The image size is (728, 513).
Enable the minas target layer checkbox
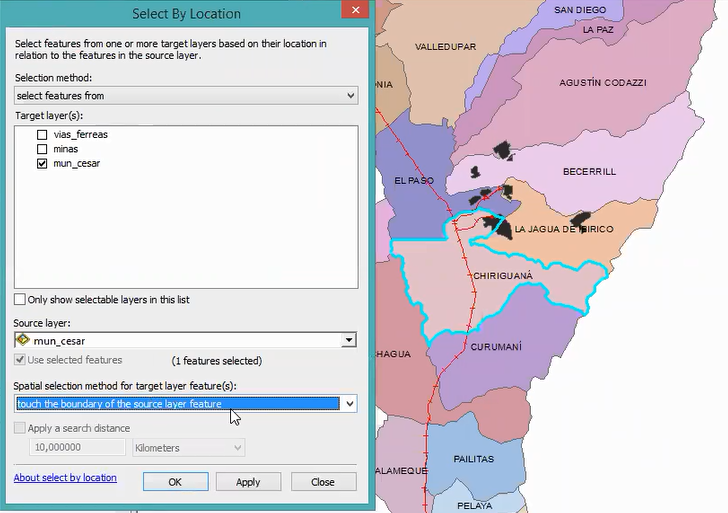coord(42,149)
